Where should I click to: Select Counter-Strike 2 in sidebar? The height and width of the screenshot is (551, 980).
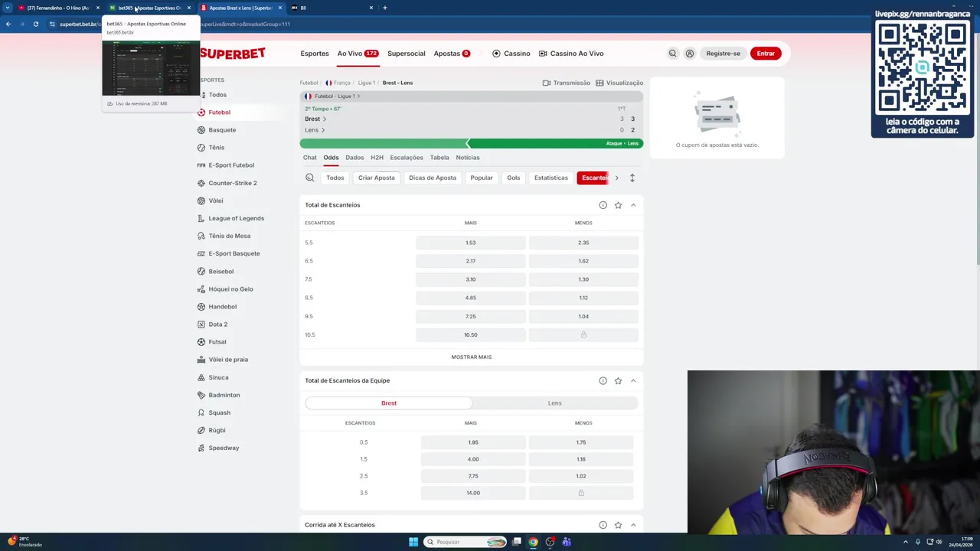pyautogui.click(x=227, y=183)
